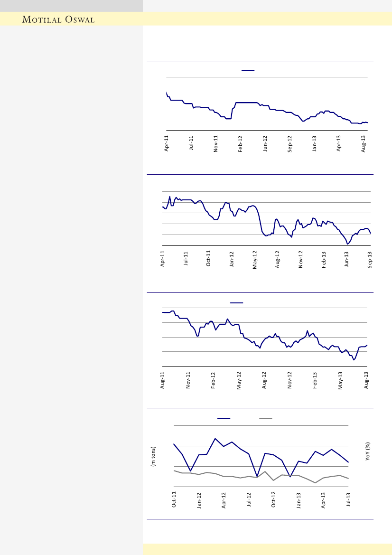This screenshot has height=555, width=392.
Task: Click the Oct-11 label on second chart
Action: tap(209, 259)
